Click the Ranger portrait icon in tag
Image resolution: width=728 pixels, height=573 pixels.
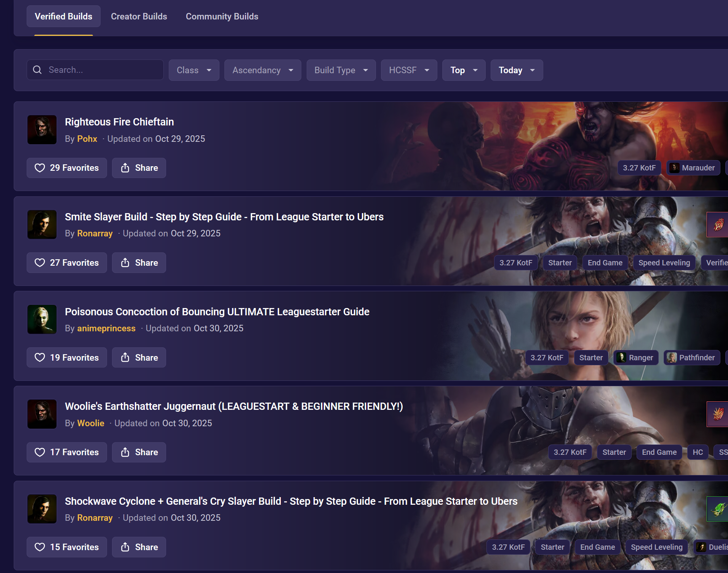(621, 358)
